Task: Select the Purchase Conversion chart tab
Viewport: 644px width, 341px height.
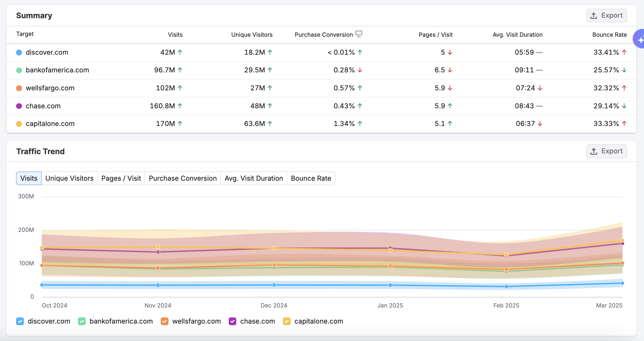Action: coord(183,178)
